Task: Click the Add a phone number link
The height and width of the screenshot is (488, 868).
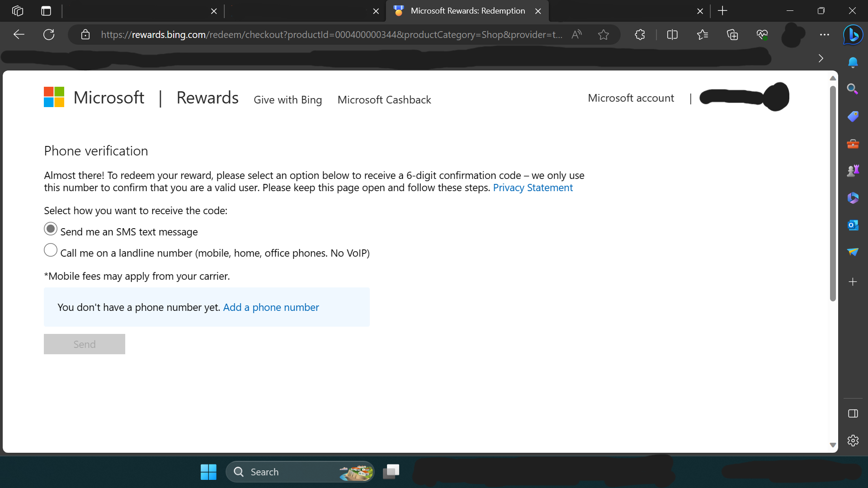Action: click(271, 307)
